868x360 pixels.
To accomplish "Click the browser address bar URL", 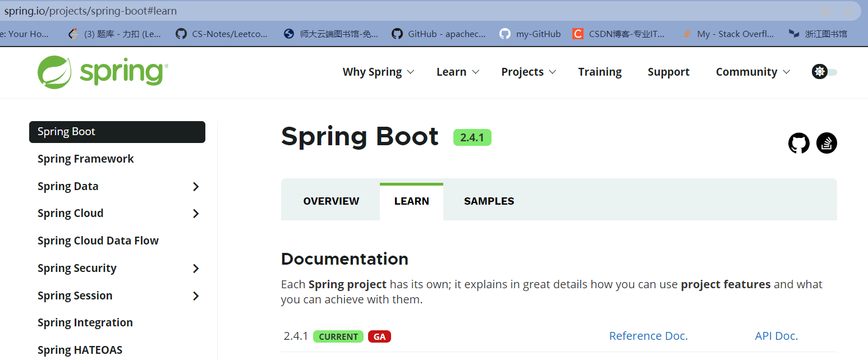I will coord(90,11).
